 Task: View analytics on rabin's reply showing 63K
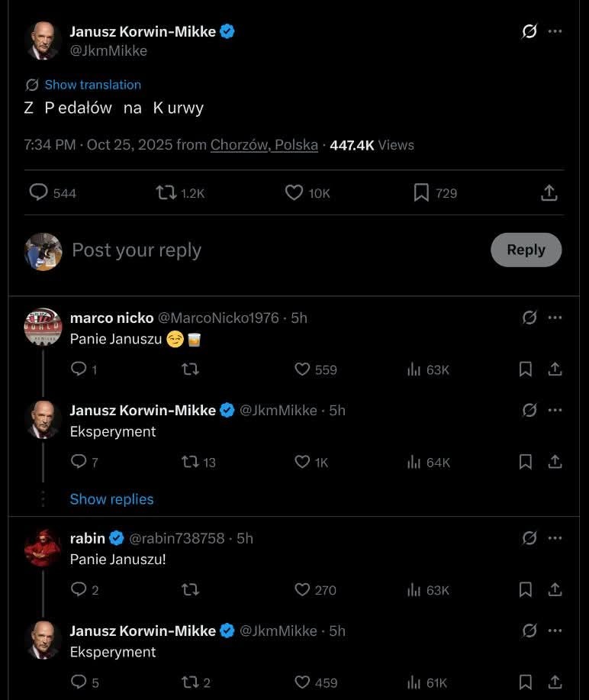point(414,590)
